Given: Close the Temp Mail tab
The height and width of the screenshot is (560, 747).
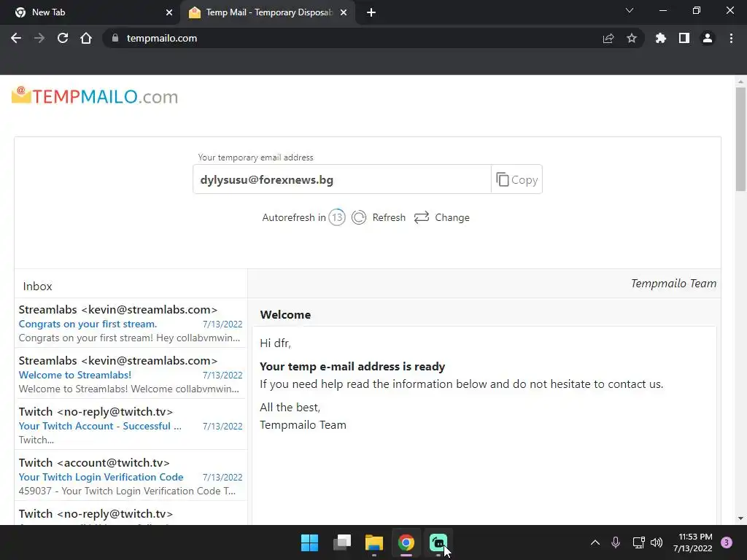Looking at the screenshot, I should pos(344,12).
